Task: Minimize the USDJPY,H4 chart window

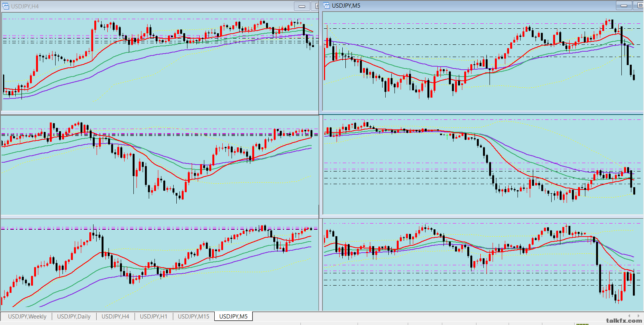Action: (302, 6)
